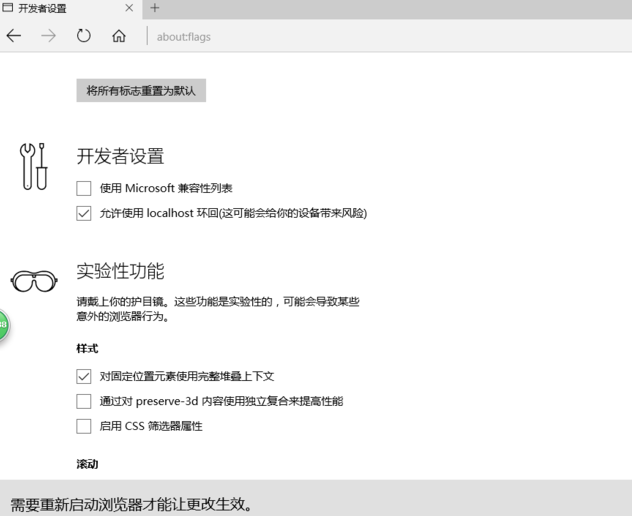Disable 对固定位置元素使用完整堆叠上下文 checkbox
Screen dimensions: 632x516
pyautogui.click(x=84, y=377)
